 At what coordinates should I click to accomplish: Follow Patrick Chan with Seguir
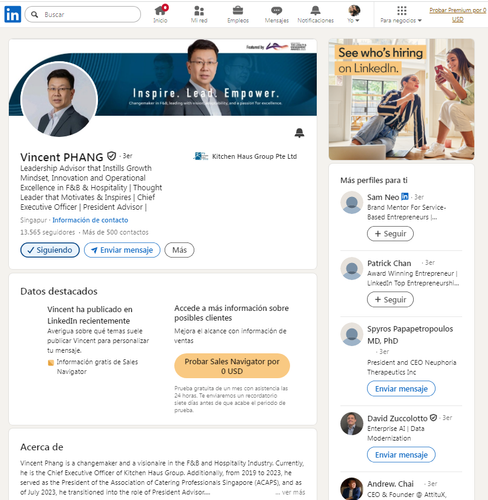click(390, 300)
